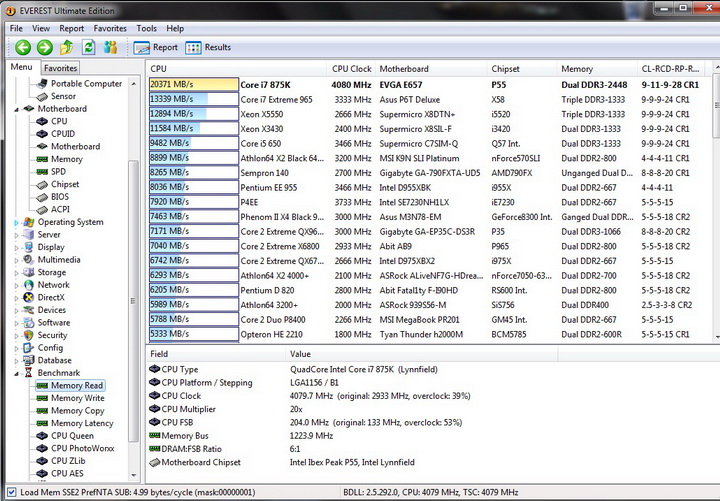Image resolution: width=720 pixels, height=501 pixels.
Task: Click the Config tree icon
Action: 29,348
